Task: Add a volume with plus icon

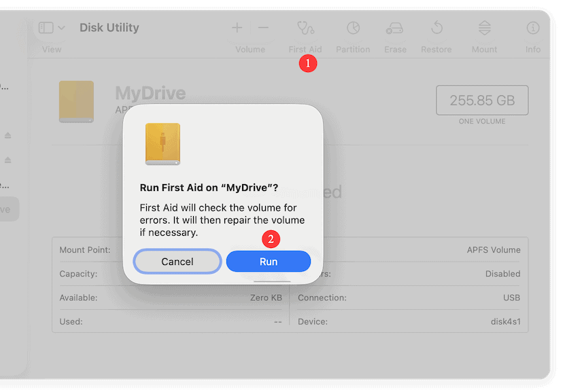Action: [237, 28]
